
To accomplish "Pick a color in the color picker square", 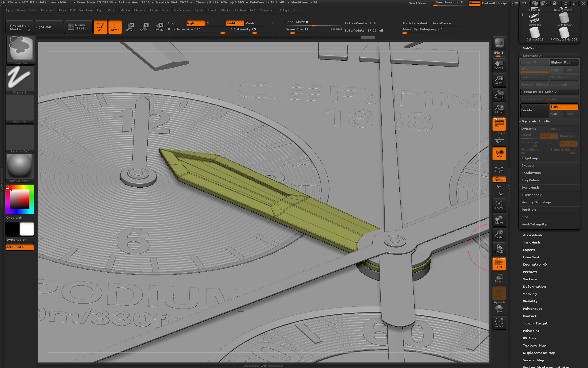I will [20, 199].
